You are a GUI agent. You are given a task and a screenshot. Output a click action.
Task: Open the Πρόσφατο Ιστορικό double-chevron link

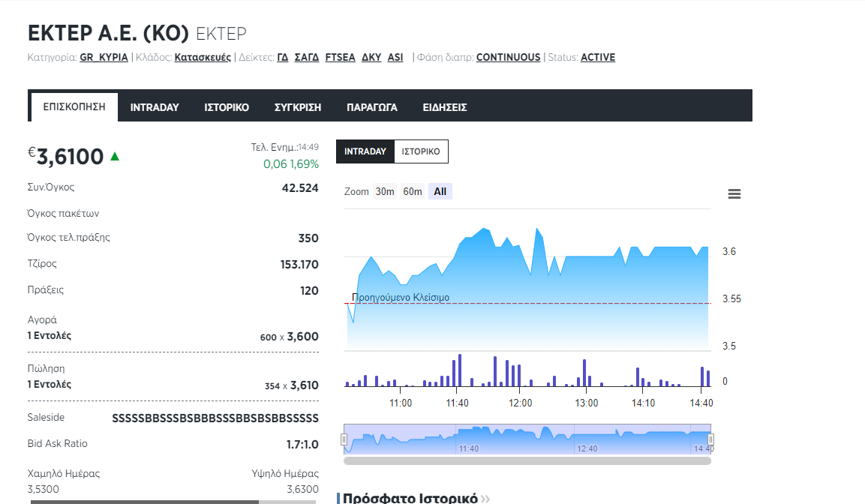(x=485, y=499)
